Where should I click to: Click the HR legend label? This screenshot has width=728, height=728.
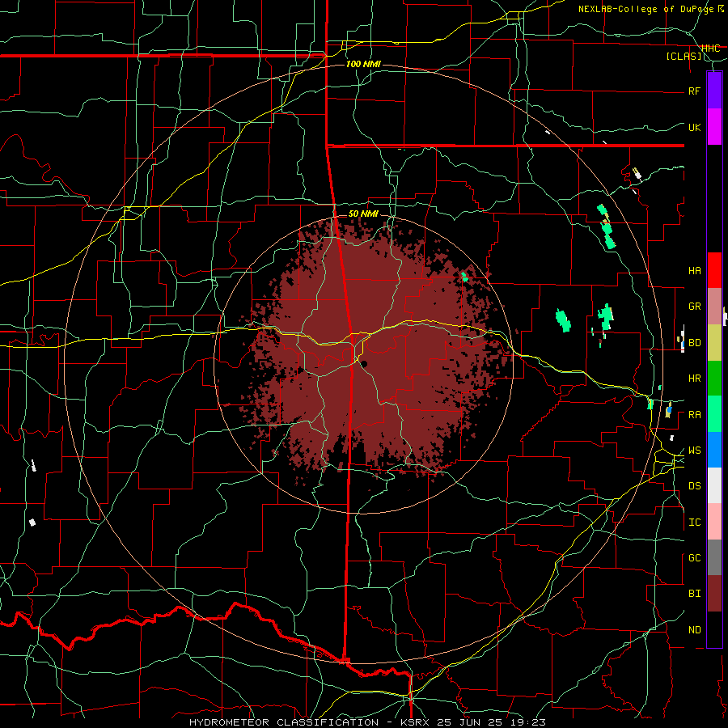694,379
